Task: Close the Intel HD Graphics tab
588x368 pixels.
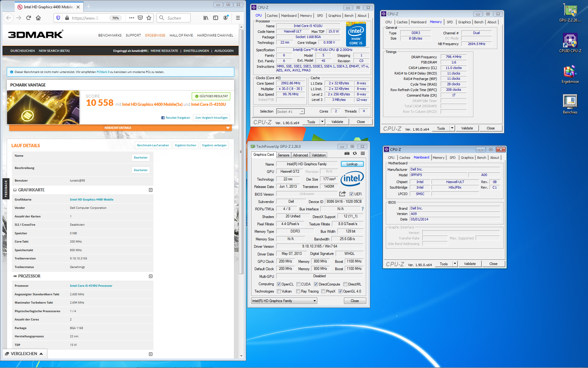Action: (78, 7)
